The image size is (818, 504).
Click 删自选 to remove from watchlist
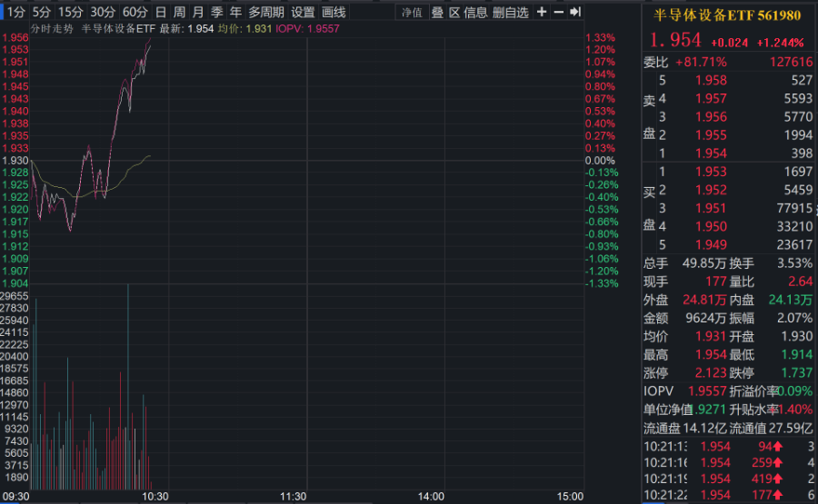pyautogui.click(x=511, y=12)
